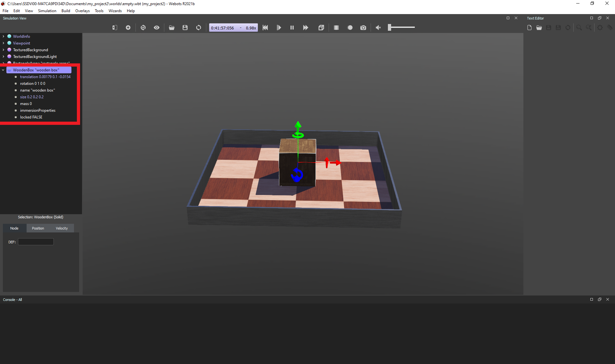Take a screenshot with camera icon

363,28
